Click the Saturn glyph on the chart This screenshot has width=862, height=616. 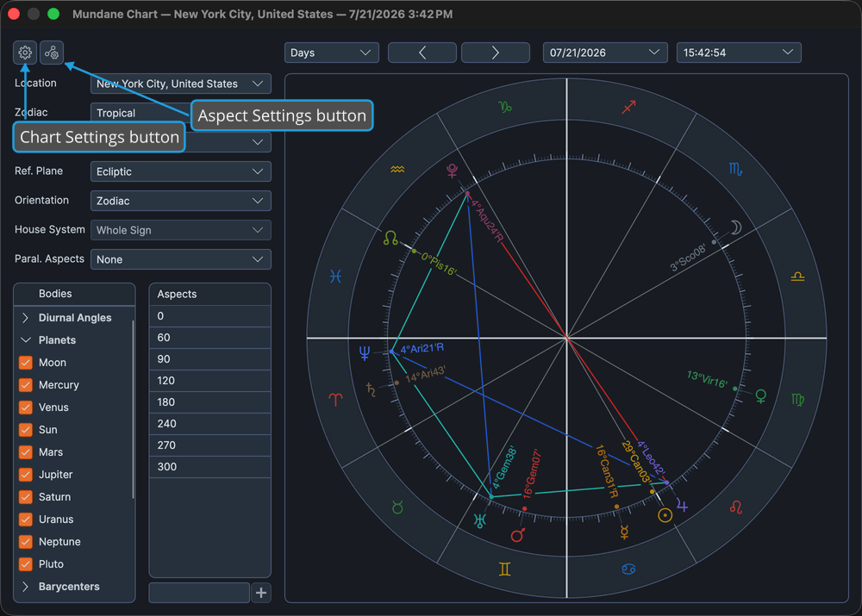point(371,389)
